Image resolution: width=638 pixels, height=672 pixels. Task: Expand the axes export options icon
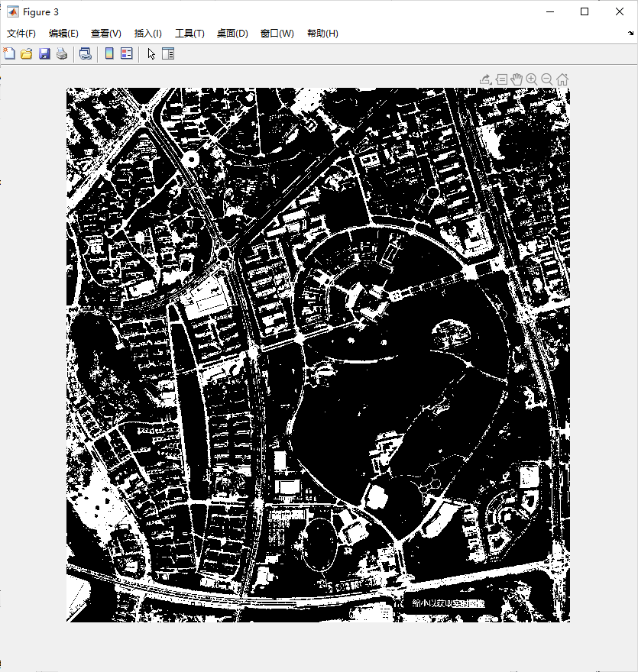tap(485, 79)
